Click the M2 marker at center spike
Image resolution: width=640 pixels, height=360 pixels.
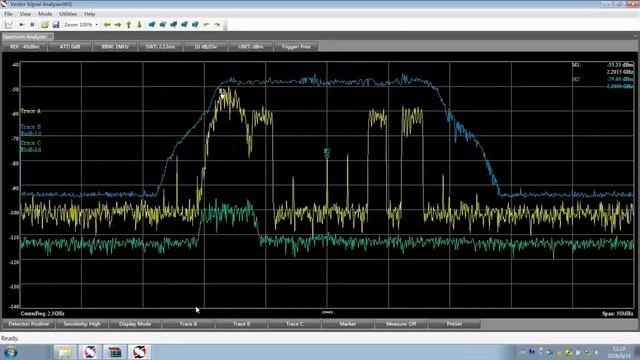[327, 153]
